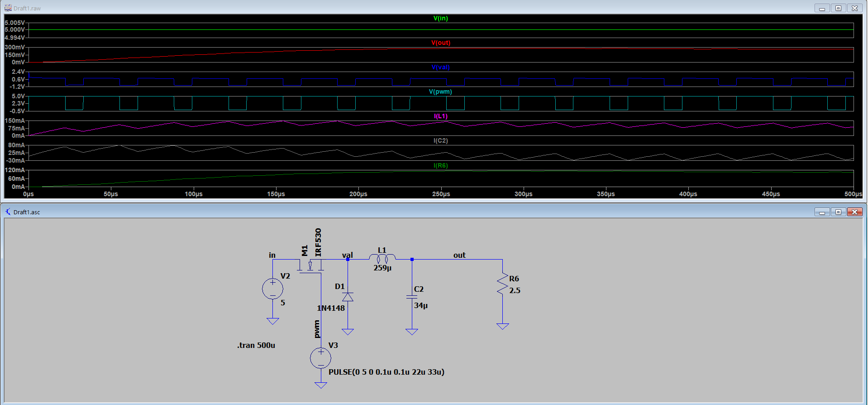Click the MOSFET M1 symbol
This screenshot has height=405, width=868.
point(310,265)
